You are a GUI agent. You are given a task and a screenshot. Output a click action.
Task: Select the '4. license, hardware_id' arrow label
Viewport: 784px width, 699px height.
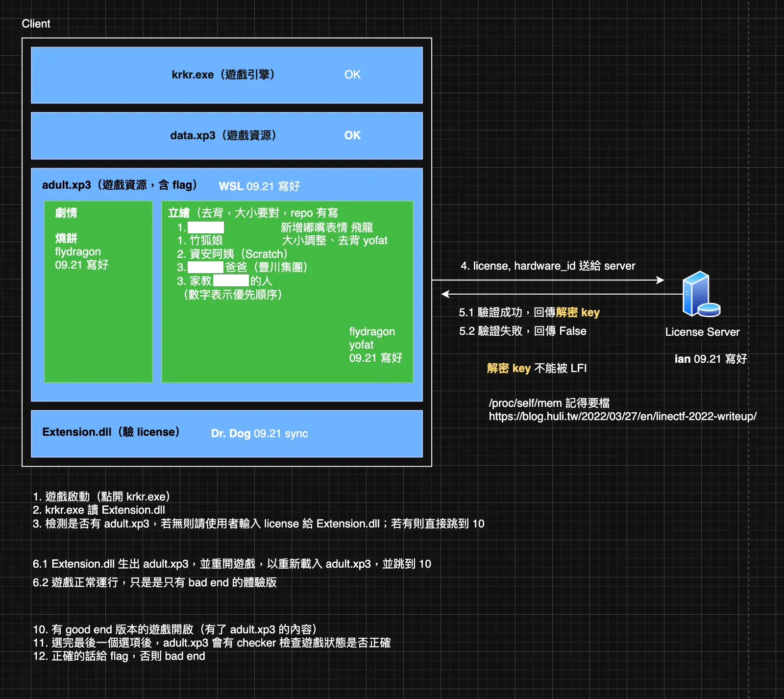(x=548, y=266)
